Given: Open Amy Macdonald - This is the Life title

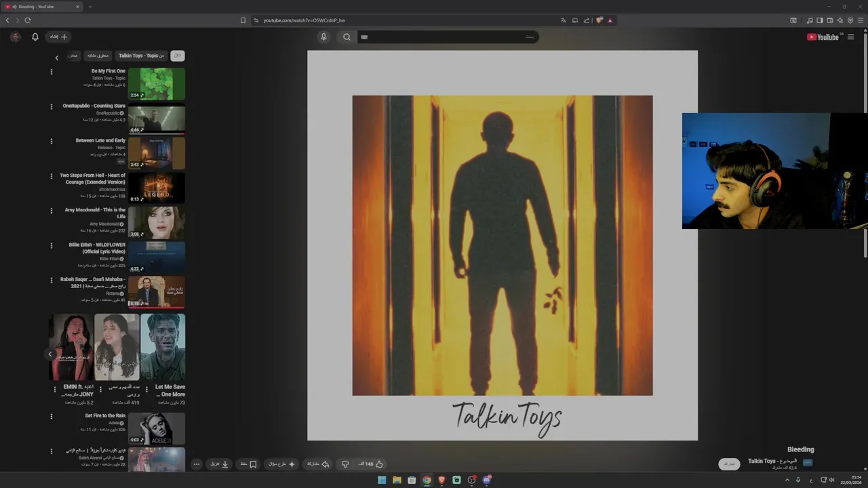Looking at the screenshot, I should click(x=95, y=213).
